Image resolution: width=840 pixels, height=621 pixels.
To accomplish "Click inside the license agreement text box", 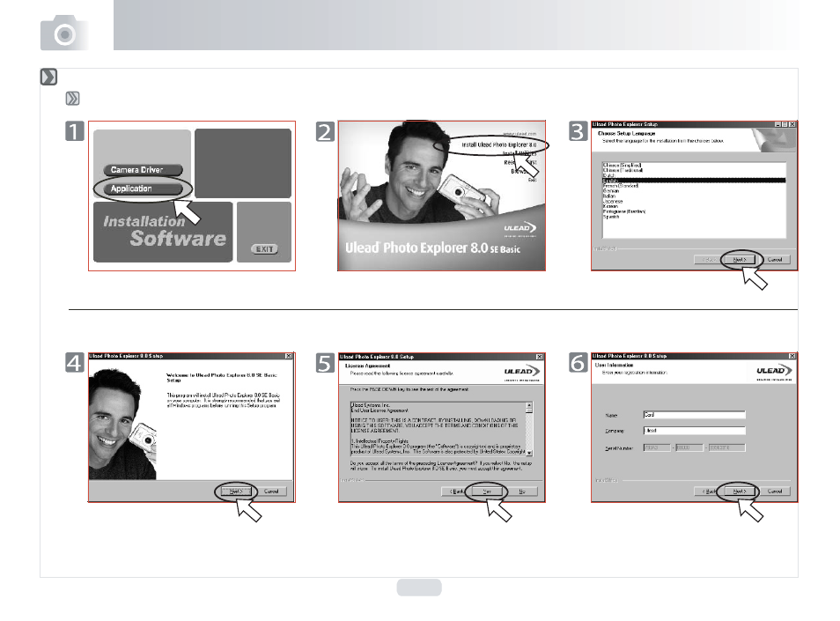I will [x=438, y=429].
